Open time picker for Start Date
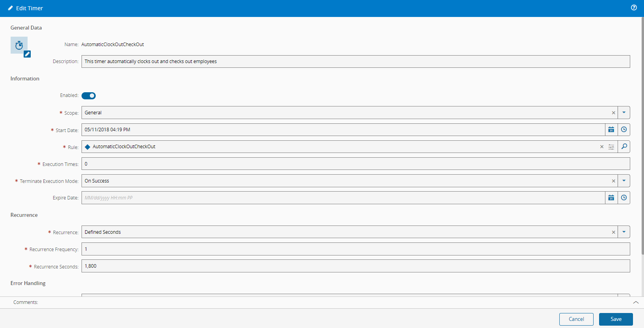Image resolution: width=644 pixels, height=328 pixels. [624, 130]
